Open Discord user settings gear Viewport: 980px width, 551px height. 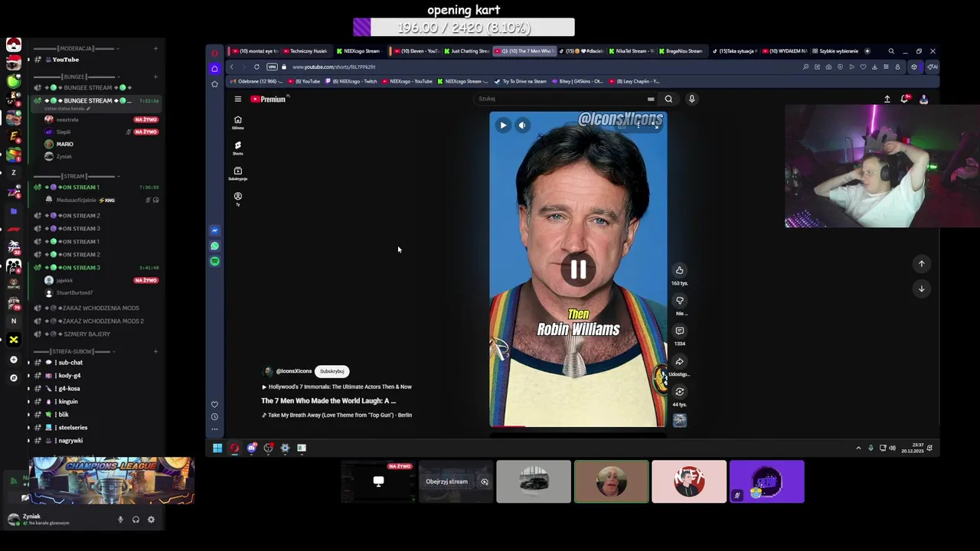(x=151, y=520)
